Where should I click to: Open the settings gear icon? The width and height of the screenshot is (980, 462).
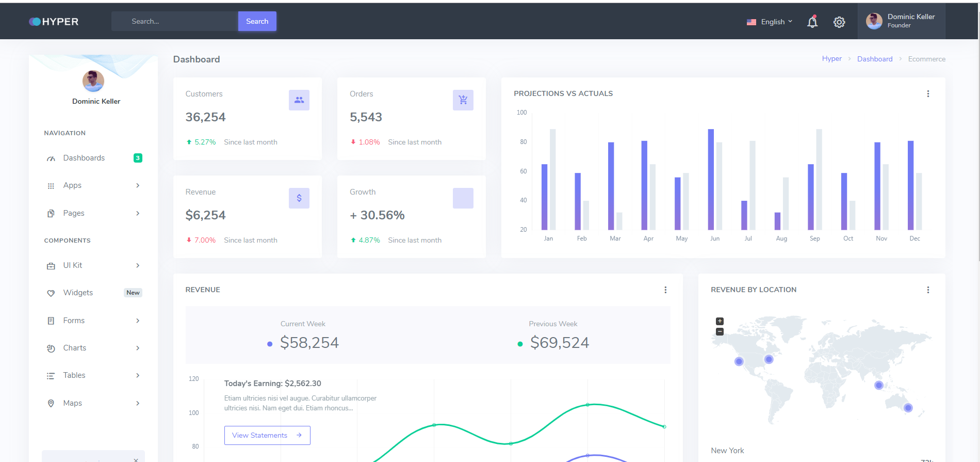(839, 22)
